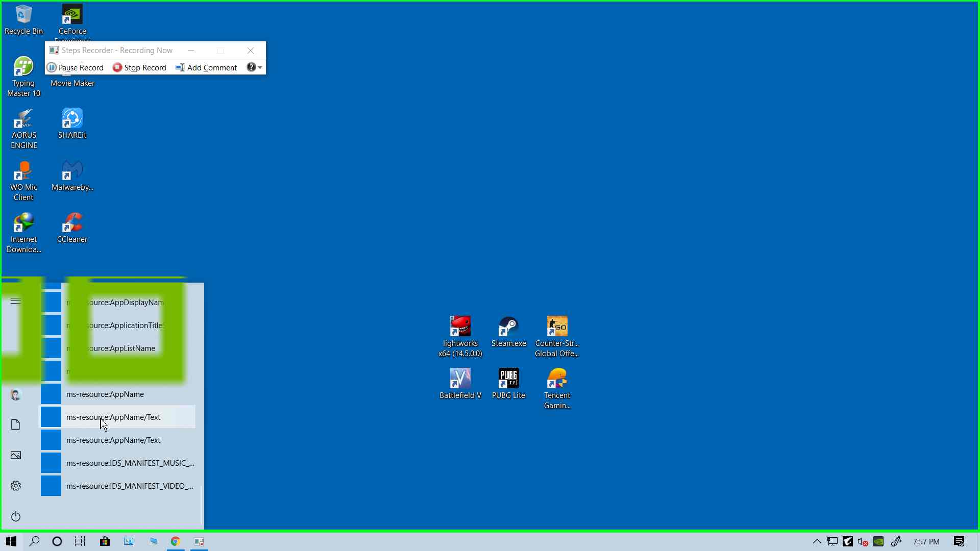Screen dimensions: 980x551
Task: Select highlighted ms-resource:AppName/Text entry
Action: [x=118, y=417]
